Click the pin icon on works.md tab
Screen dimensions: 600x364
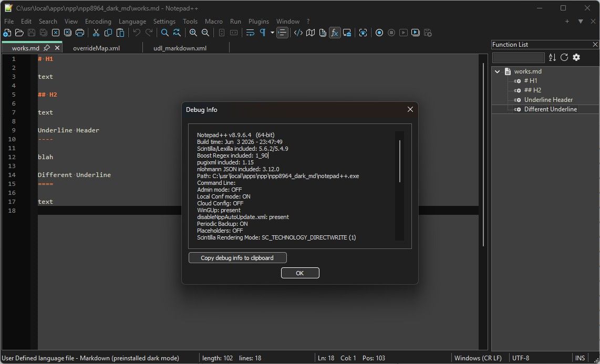click(x=47, y=48)
